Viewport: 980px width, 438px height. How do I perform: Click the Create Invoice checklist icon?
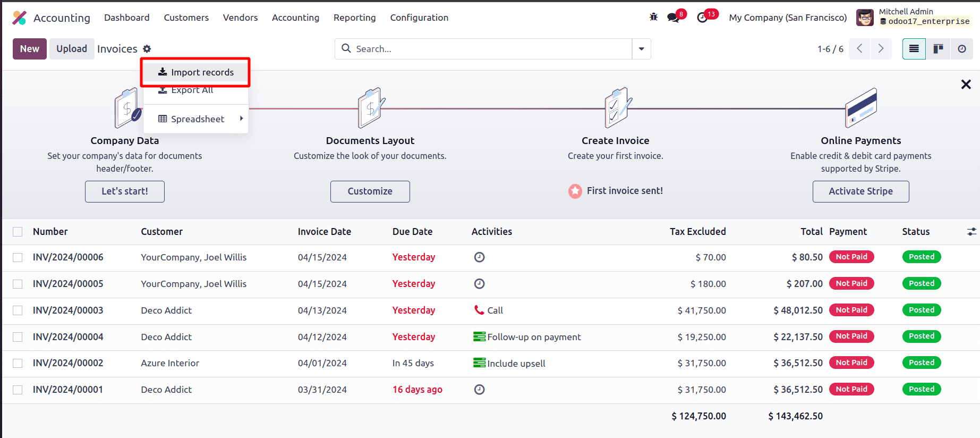tap(618, 108)
